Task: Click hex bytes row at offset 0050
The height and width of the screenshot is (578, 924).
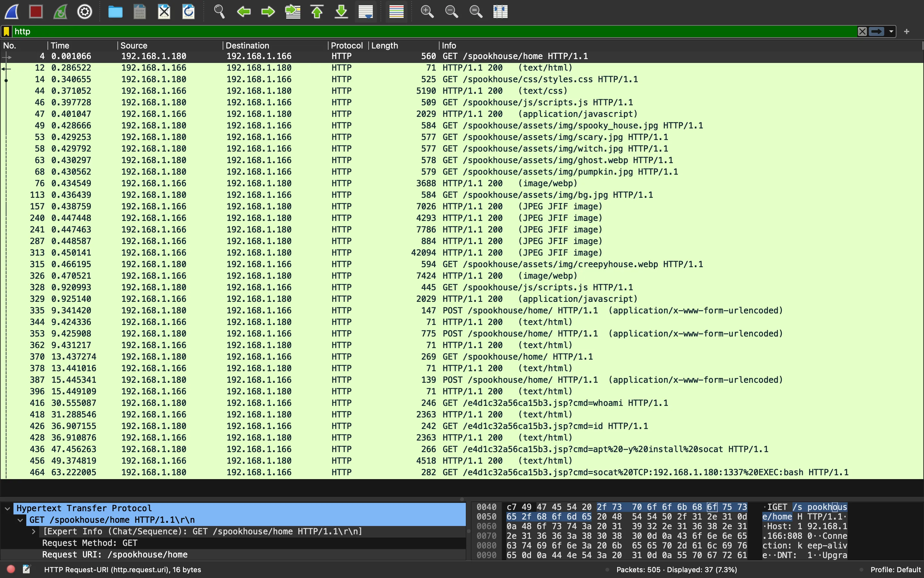Action: tap(626, 517)
